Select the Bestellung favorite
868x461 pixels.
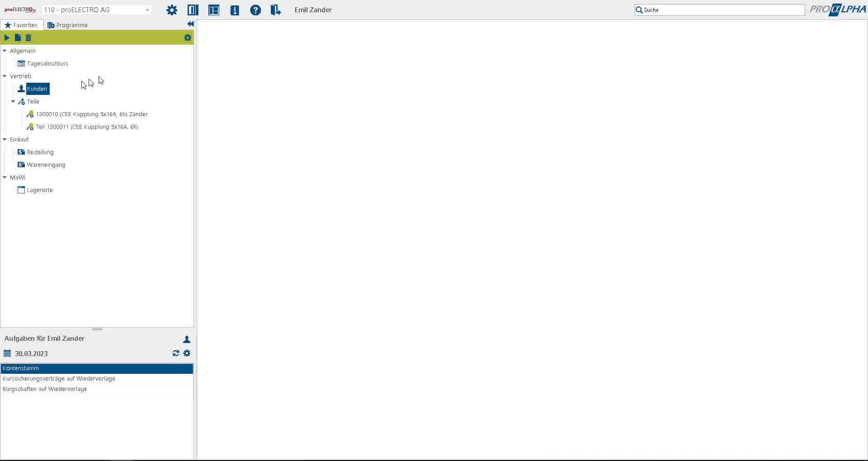[40, 152]
